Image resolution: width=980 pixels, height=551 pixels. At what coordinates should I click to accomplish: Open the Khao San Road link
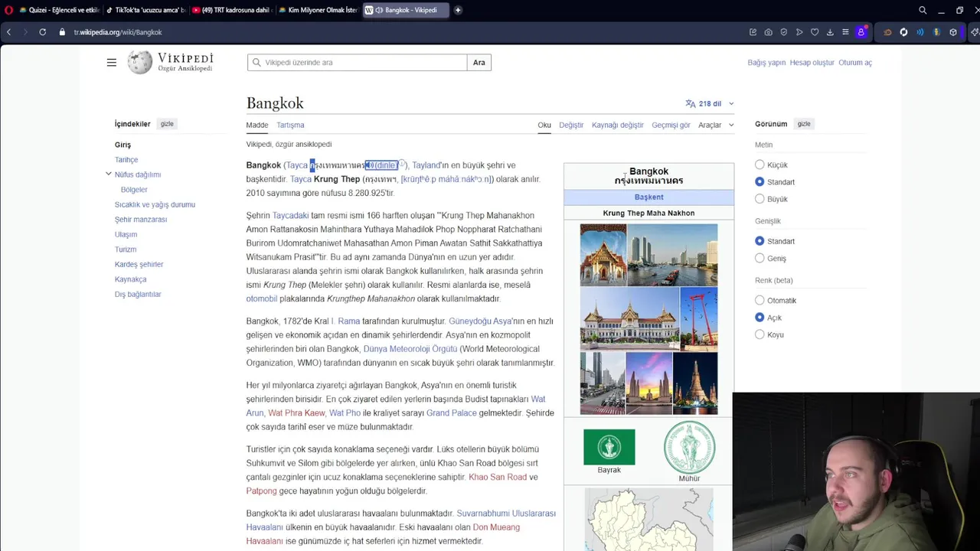(x=498, y=477)
